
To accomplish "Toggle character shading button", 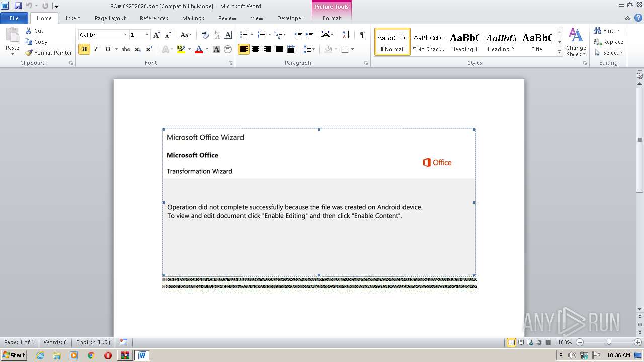I will click(x=216, y=49).
